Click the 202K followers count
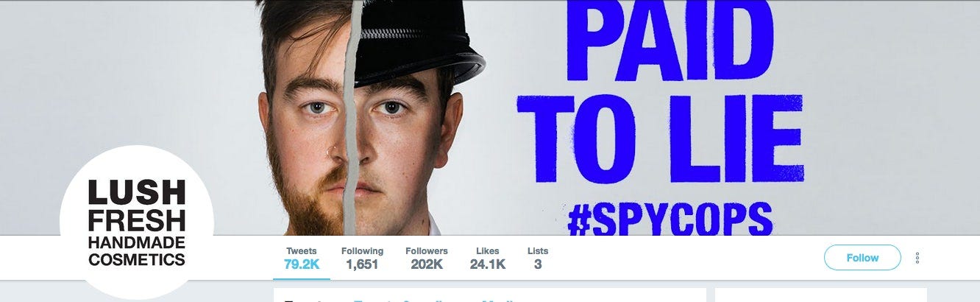 427,264
